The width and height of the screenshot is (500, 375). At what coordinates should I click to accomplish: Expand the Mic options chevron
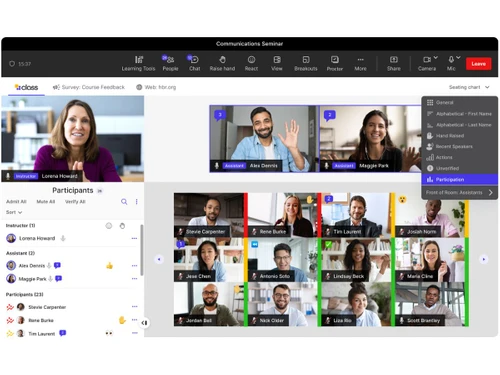tap(458, 58)
